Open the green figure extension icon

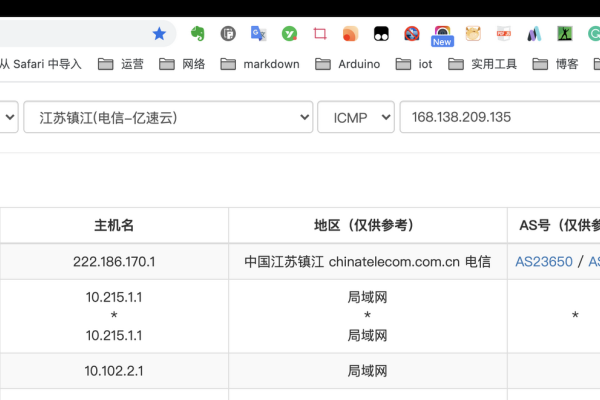(x=565, y=34)
